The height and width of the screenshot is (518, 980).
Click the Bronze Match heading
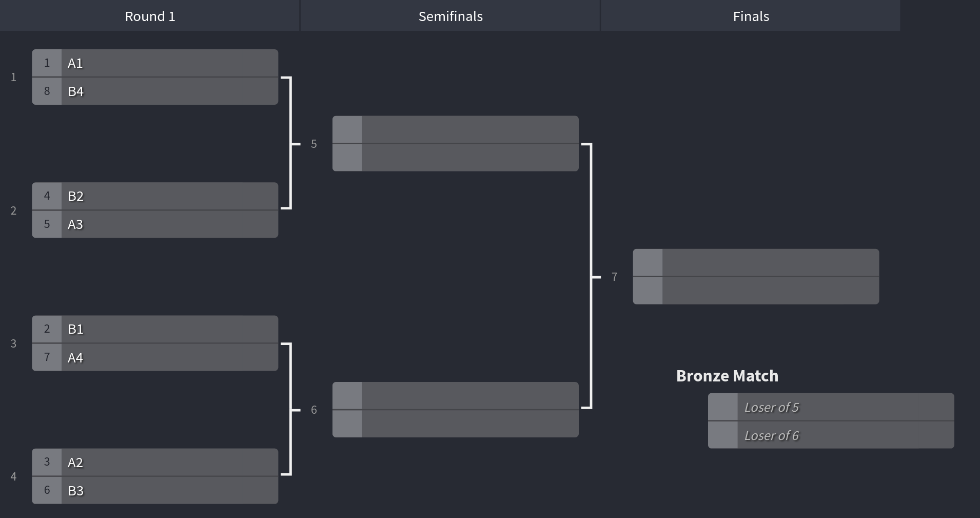coord(727,376)
